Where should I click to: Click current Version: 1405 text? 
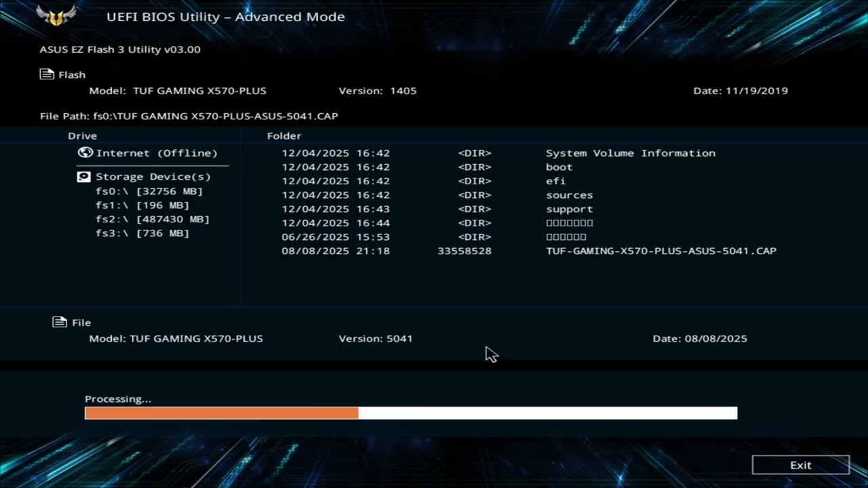378,91
